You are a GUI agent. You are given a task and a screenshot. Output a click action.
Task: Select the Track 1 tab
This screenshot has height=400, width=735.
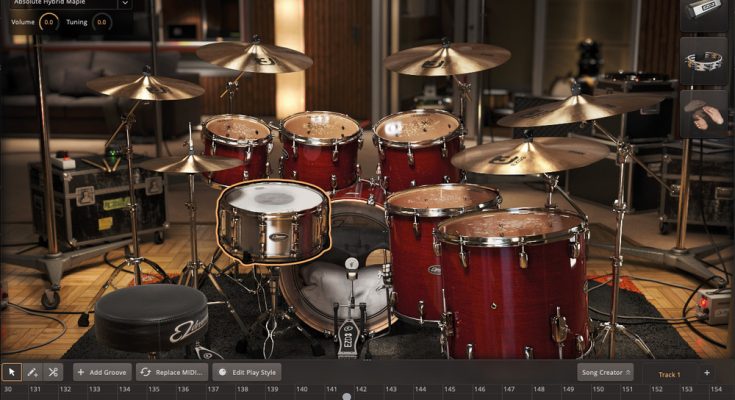pyautogui.click(x=668, y=374)
